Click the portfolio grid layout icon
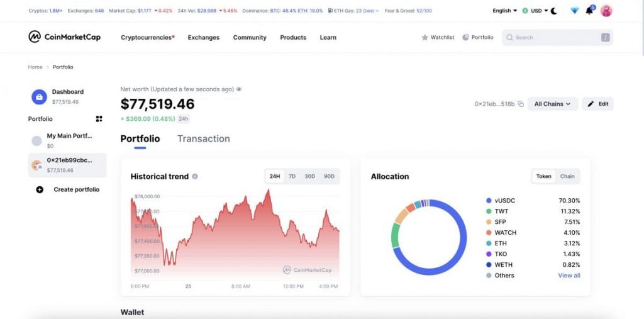 99,119
